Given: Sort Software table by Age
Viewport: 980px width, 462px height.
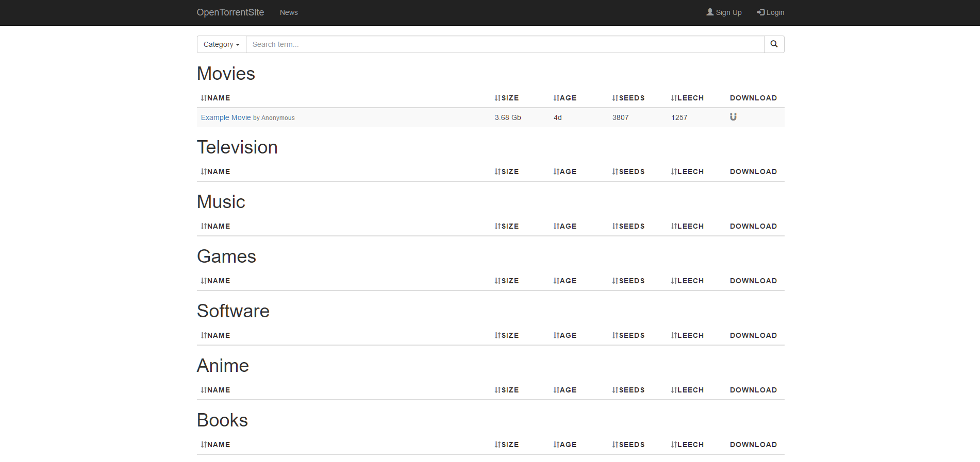Looking at the screenshot, I should [565, 335].
